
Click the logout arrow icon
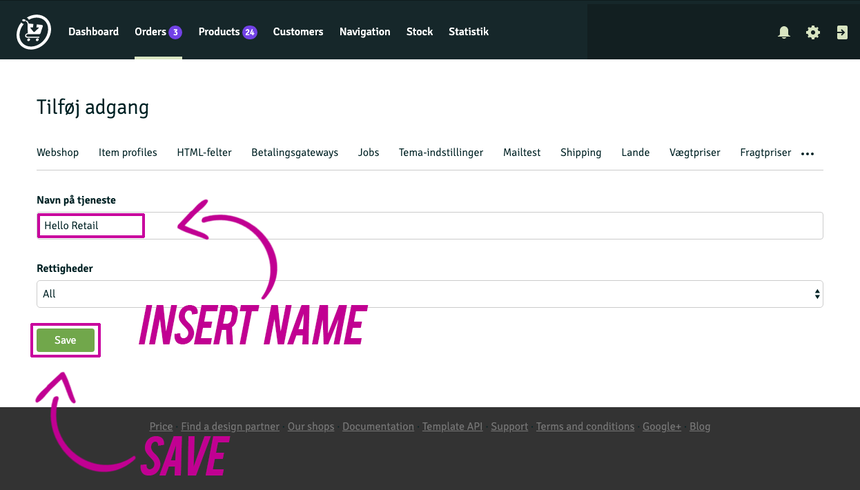[842, 32]
